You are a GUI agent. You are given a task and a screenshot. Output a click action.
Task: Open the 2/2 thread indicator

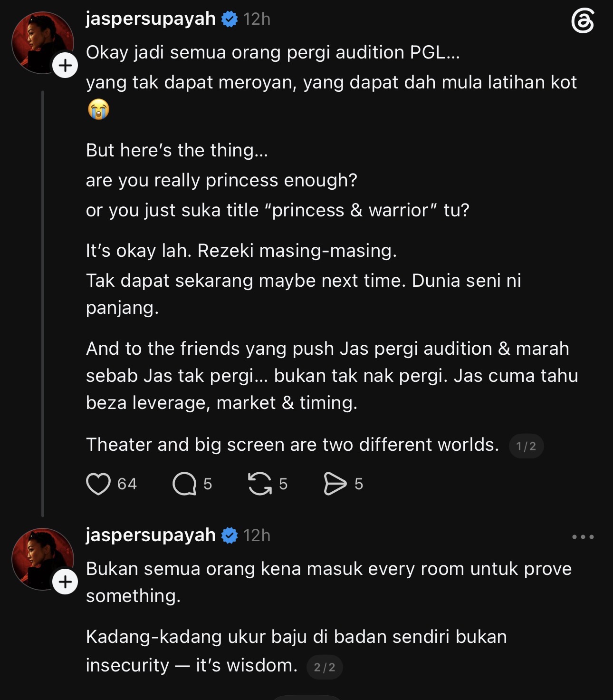[x=325, y=667]
